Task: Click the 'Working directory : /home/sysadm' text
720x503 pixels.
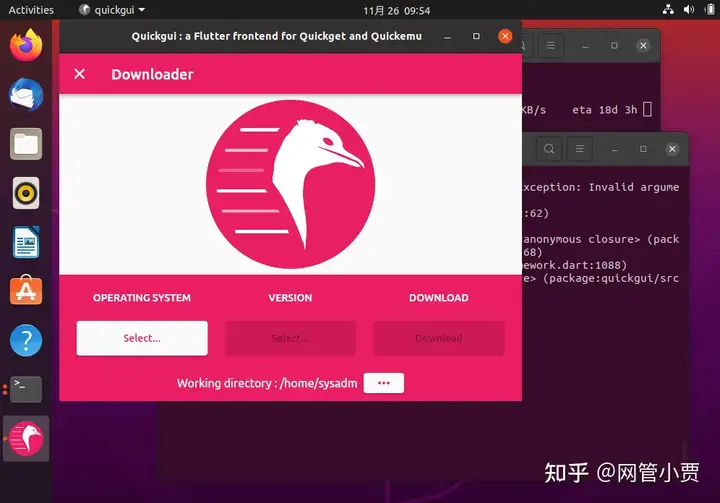Action: (x=267, y=383)
